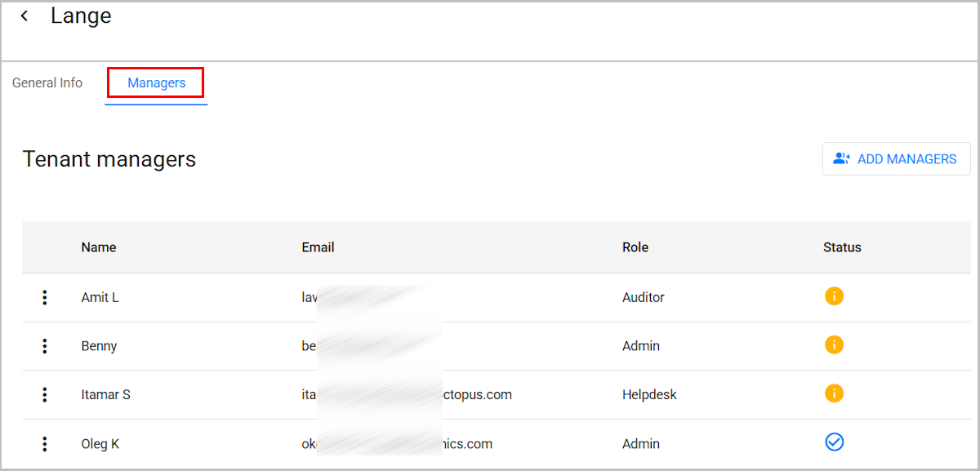Click the Email column header
Image resolution: width=980 pixels, height=471 pixels.
point(318,247)
